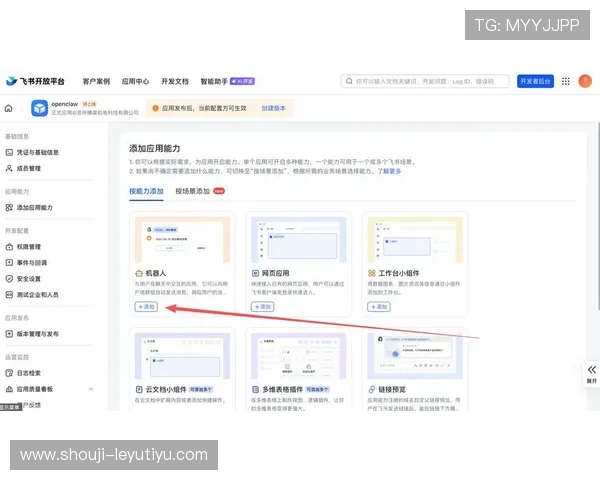Click the 多维表格插件 card title

coord(282,389)
